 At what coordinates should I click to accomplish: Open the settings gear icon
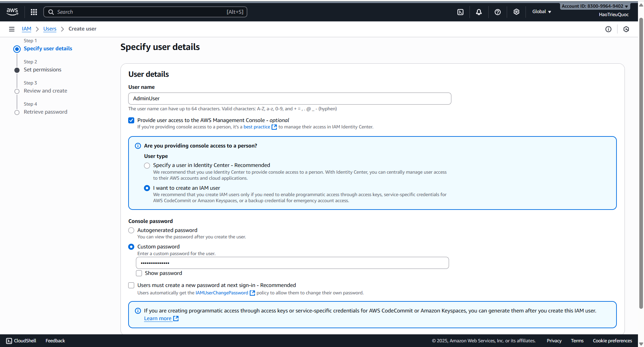(x=516, y=12)
